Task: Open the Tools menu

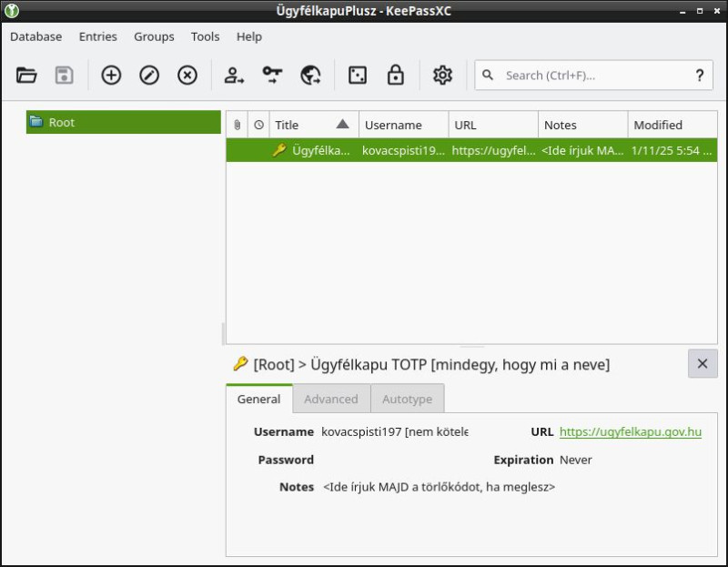Action: click(x=206, y=36)
